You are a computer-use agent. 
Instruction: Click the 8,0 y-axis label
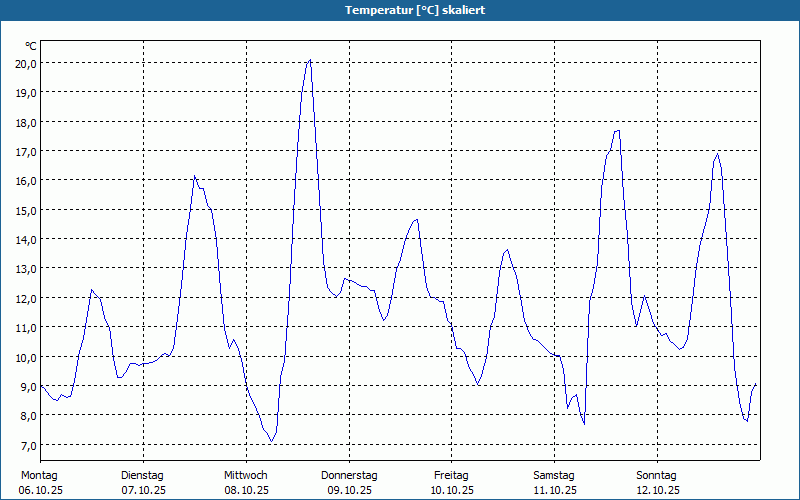[x=29, y=415]
